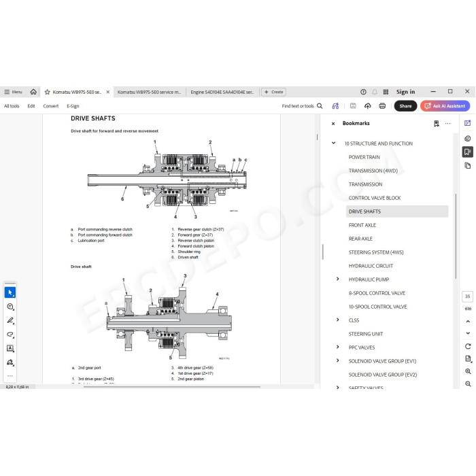Viewport: 476px width, 476px height.
Task: Click the Create new tab button
Action: point(273,92)
